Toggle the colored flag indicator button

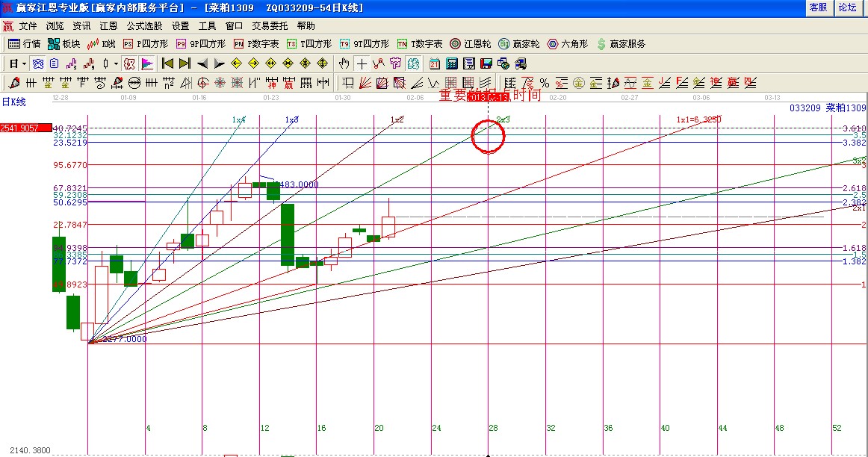tap(147, 63)
